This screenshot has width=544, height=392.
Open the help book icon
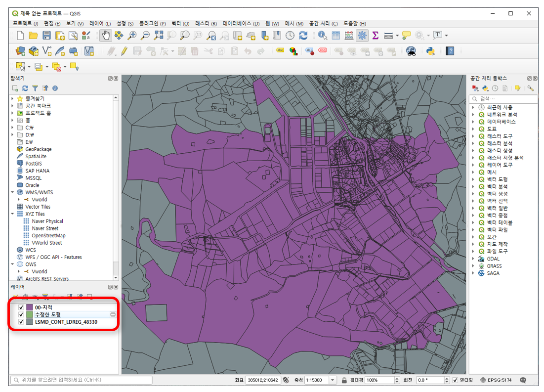[450, 51]
